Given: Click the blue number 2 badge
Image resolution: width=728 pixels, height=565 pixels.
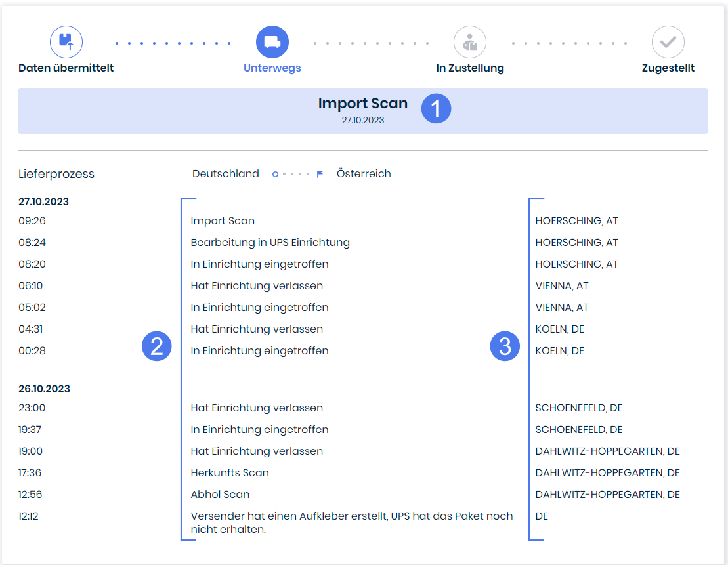Looking at the screenshot, I should [157, 346].
